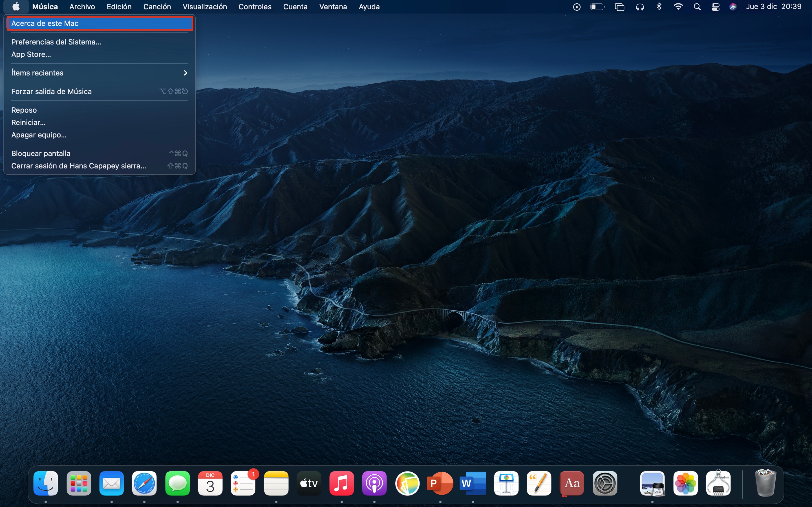This screenshot has width=812, height=507.
Task: Open the Visualización menu
Action: coord(205,7)
